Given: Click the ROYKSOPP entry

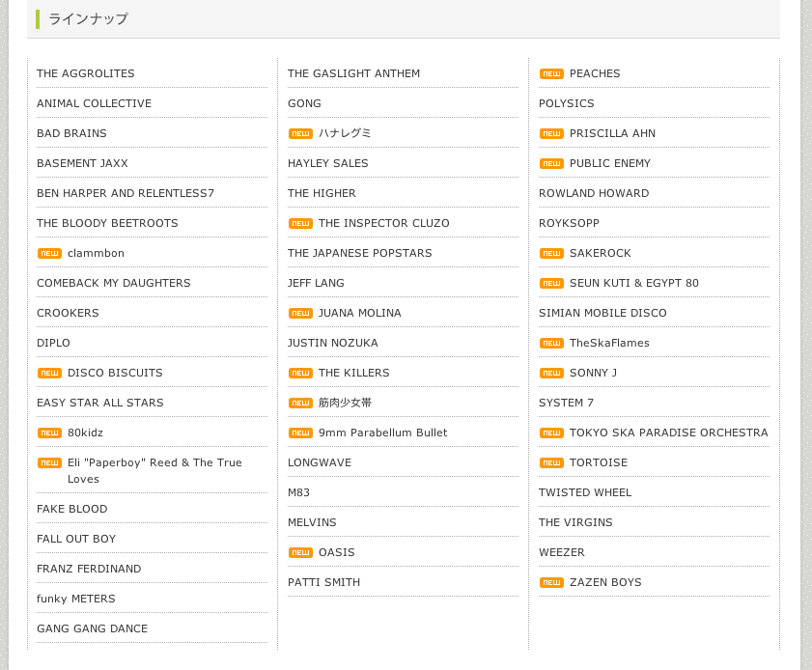Looking at the screenshot, I should tap(569, 223).
